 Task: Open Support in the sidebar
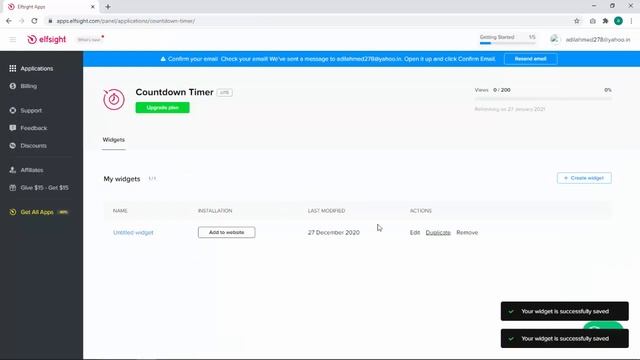tap(31, 111)
